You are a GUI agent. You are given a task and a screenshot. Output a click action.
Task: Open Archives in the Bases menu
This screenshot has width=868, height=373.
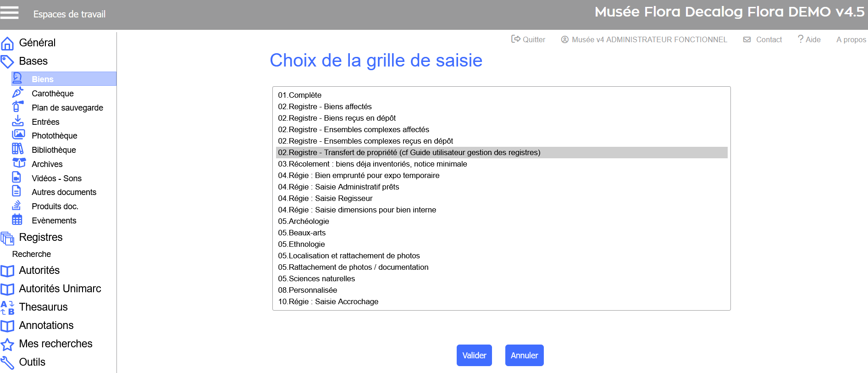(47, 164)
